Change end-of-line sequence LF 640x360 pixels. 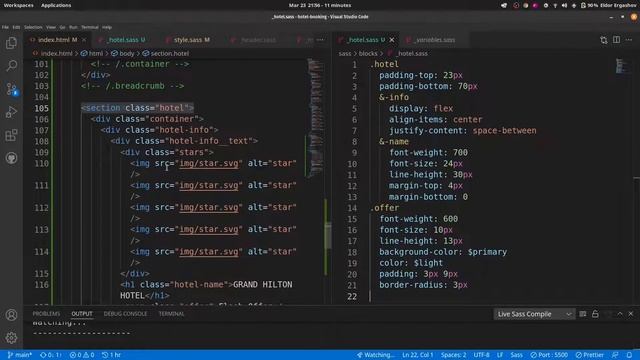click(x=500, y=355)
